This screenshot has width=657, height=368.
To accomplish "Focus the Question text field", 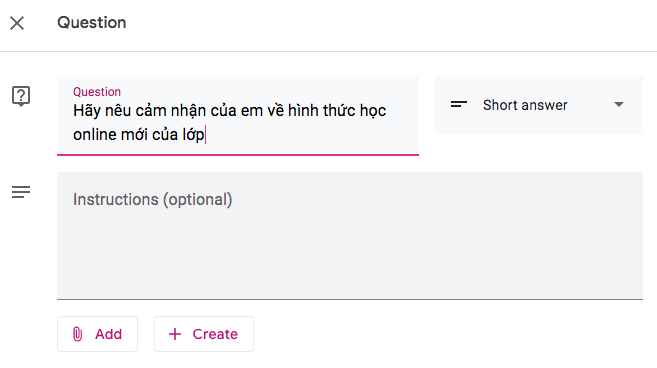I will point(238,116).
